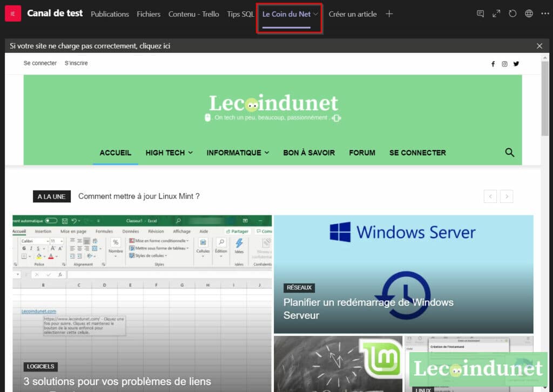Open the Twitter social icon

point(516,64)
